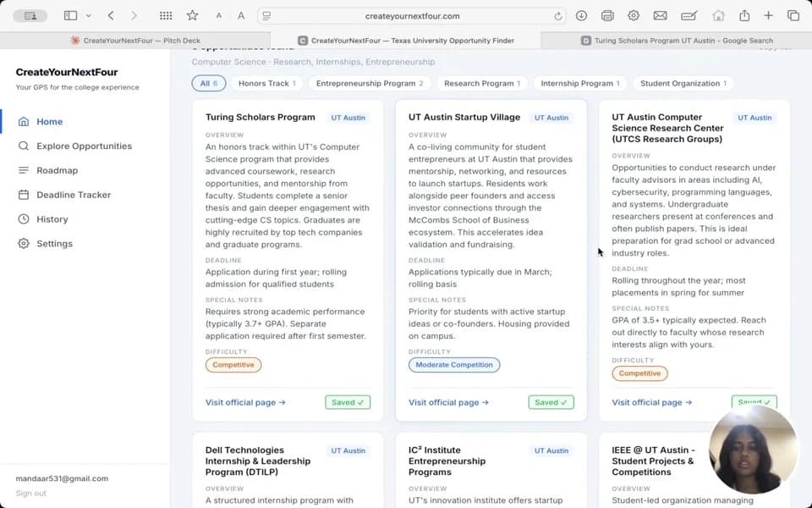
Task: Click the star bookmark icon in toolbar
Action: [193, 15]
